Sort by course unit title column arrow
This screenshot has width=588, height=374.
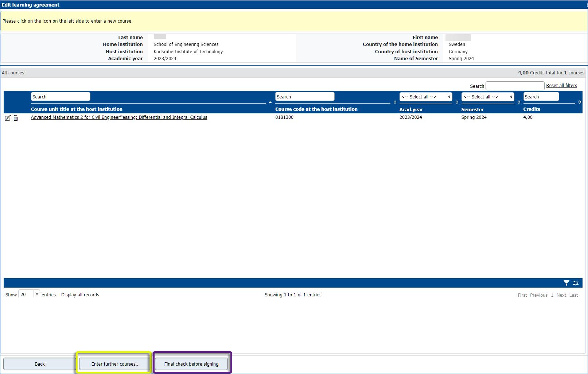coord(270,102)
